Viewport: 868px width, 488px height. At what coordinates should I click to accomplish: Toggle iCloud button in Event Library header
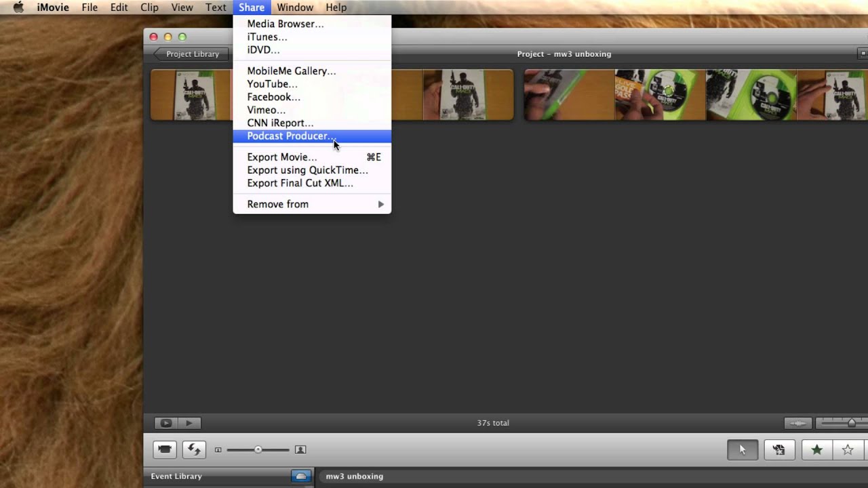pyautogui.click(x=302, y=476)
